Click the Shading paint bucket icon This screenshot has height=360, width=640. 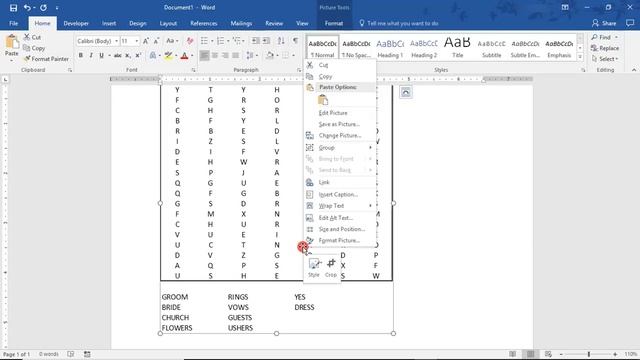pos(269,55)
